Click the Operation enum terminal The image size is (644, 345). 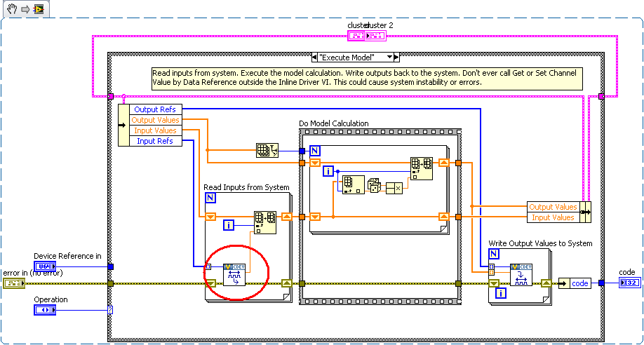pos(43,310)
